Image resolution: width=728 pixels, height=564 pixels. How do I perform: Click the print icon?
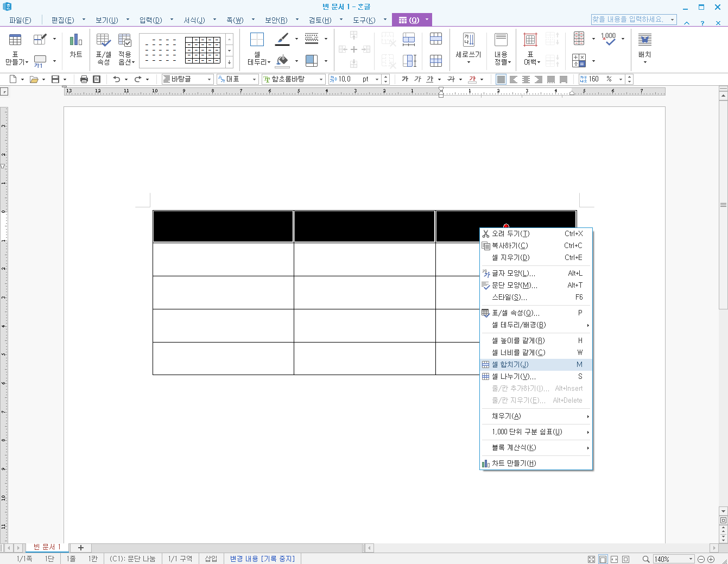84,79
